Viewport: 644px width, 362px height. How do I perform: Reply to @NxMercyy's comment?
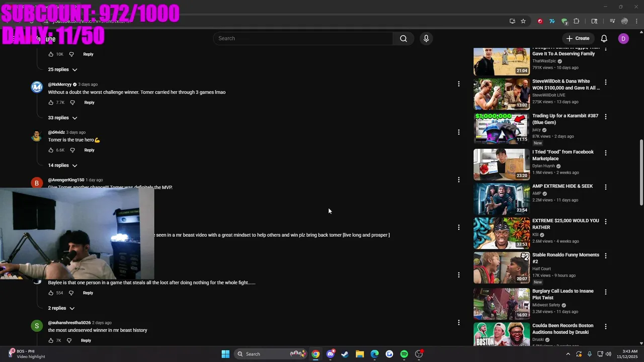click(89, 103)
